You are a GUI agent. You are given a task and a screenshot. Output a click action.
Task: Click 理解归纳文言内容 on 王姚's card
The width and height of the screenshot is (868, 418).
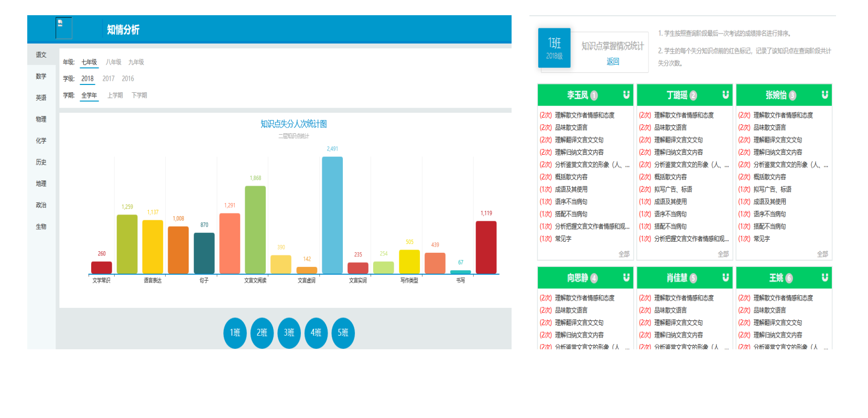(x=778, y=335)
